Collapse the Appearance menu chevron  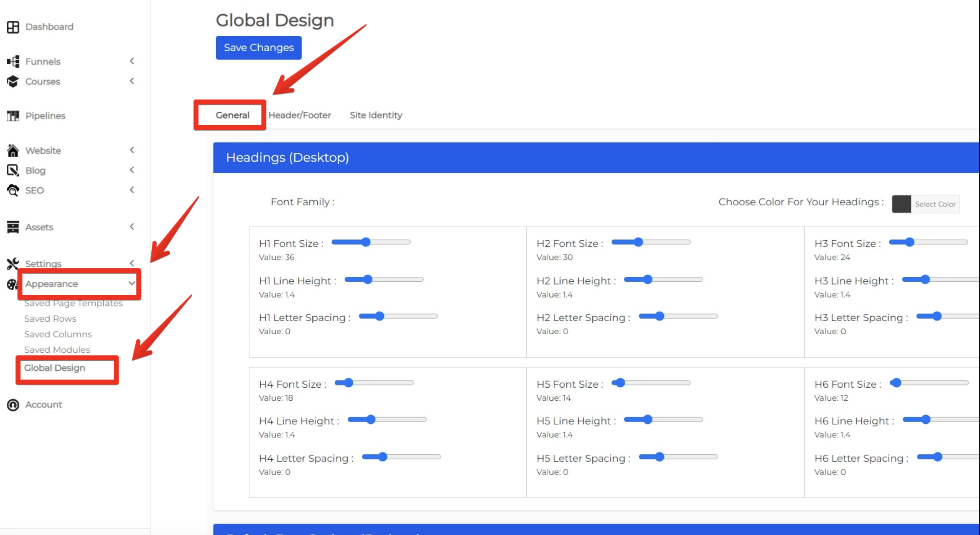click(x=131, y=283)
